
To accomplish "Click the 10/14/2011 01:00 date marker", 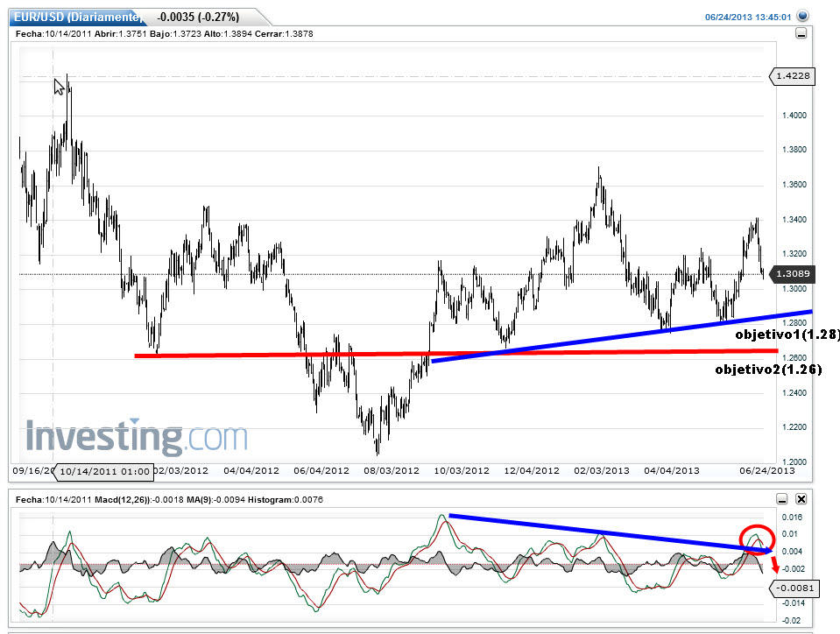I will pyautogui.click(x=104, y=471).
